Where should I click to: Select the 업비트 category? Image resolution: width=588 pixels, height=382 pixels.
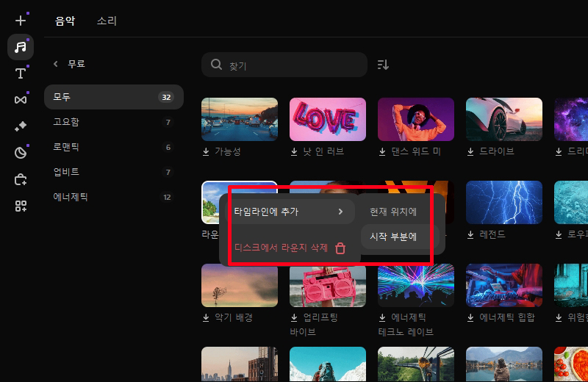114,172
